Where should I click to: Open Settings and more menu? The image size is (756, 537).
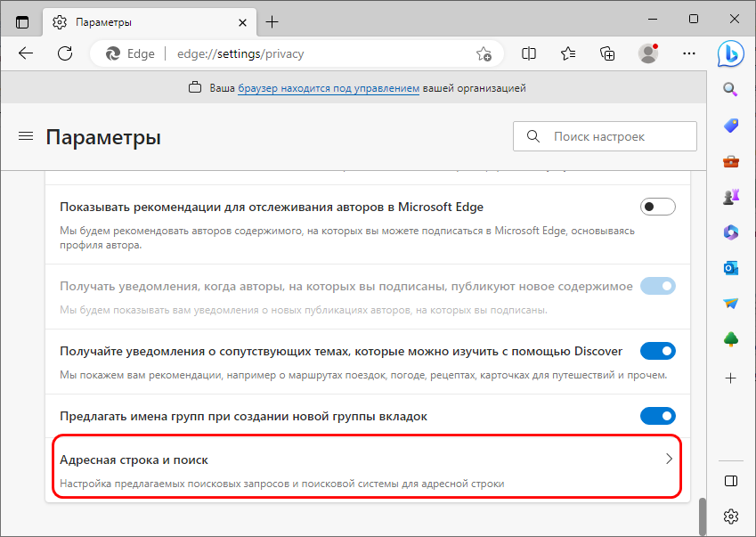(x=689, y=53)
